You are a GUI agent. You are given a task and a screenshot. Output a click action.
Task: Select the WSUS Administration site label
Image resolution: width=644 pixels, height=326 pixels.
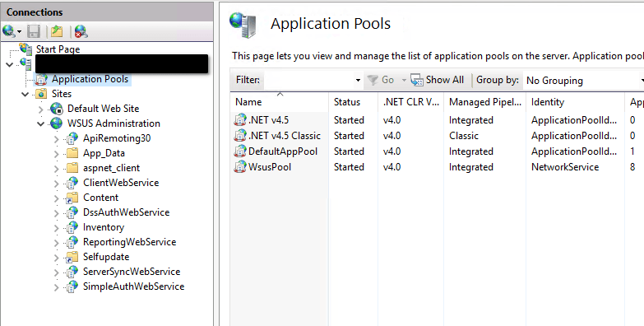pyautogui.click(x=114, y=123)
